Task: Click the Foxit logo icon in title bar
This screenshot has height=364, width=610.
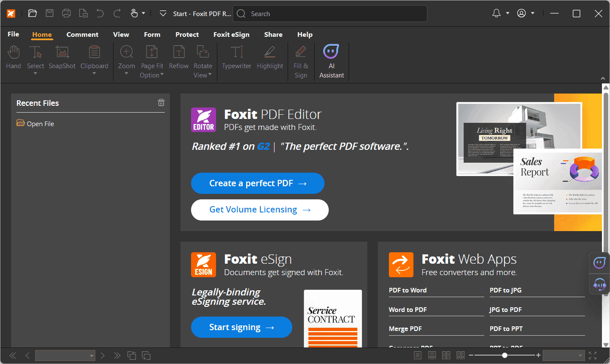Action: 11,14
